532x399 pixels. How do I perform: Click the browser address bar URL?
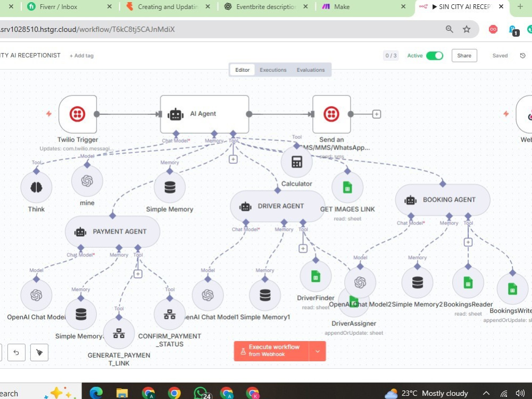click(88, 29)
